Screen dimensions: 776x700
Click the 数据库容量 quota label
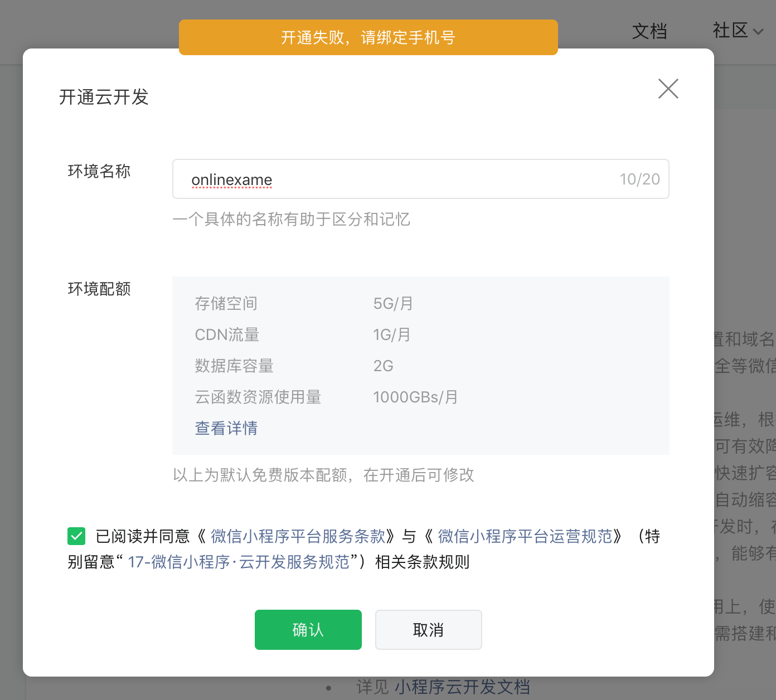(234, 366)
